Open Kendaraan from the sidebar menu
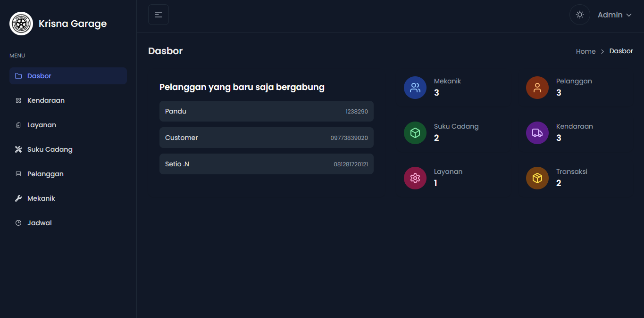644x318 pixels. pos(46,100)
